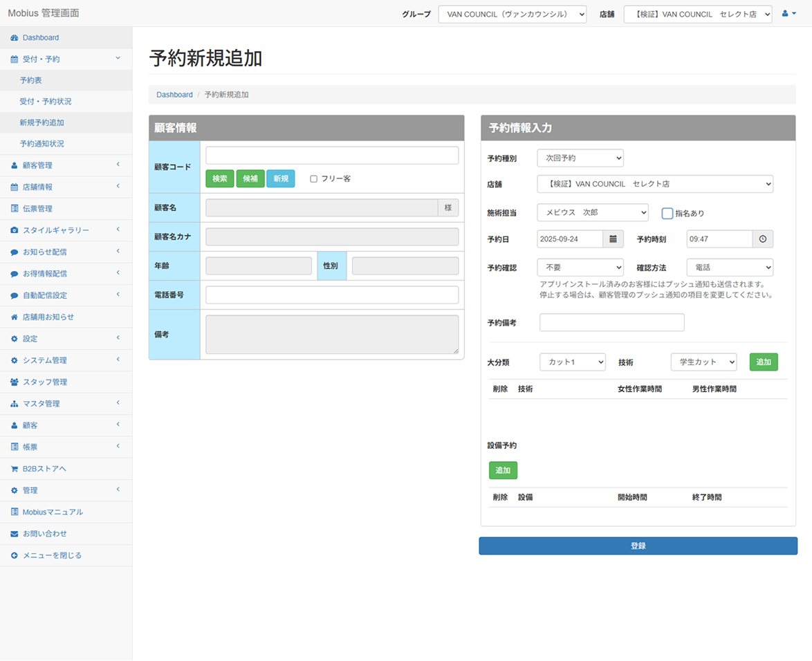Open 受付・予約状況 in the sidebar

[46, 102]
